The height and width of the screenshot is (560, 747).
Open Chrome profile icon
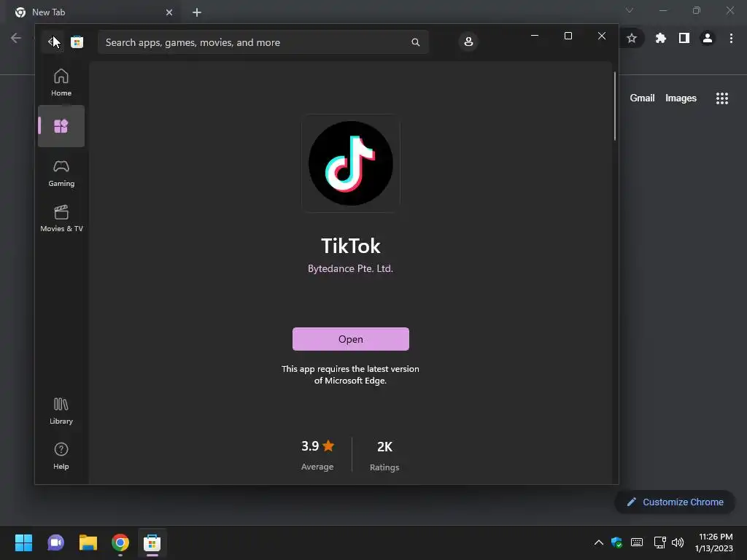(708, 38)
